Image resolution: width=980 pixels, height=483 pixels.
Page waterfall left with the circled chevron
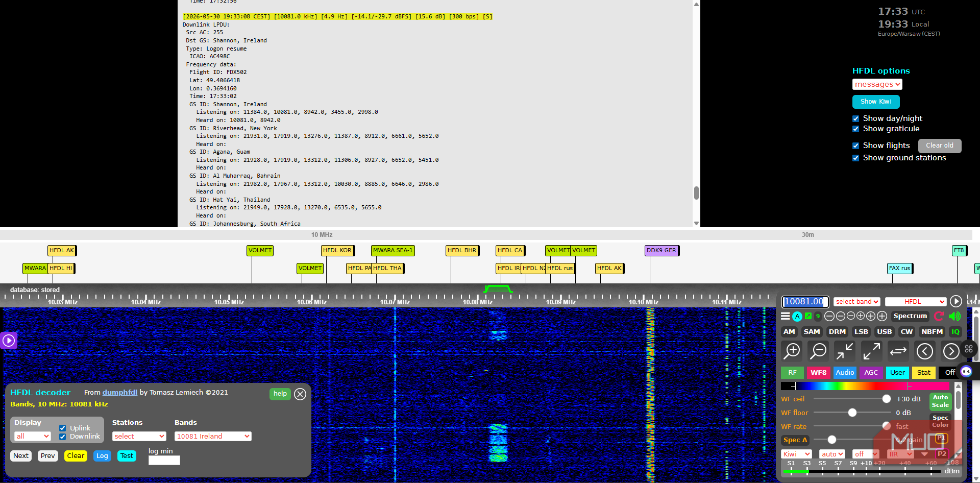point(924,351)
